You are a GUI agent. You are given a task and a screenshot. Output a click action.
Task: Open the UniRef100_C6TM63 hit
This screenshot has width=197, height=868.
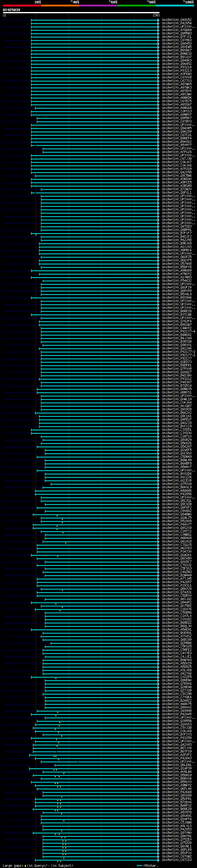177,40
